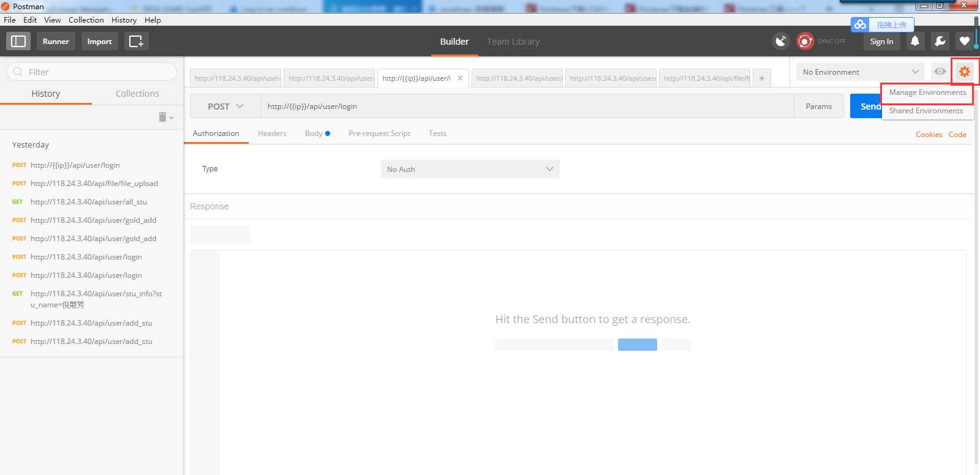Viewport: 980px width, 475px height.
Task: Open the Body tab
Action: [317, 133]
